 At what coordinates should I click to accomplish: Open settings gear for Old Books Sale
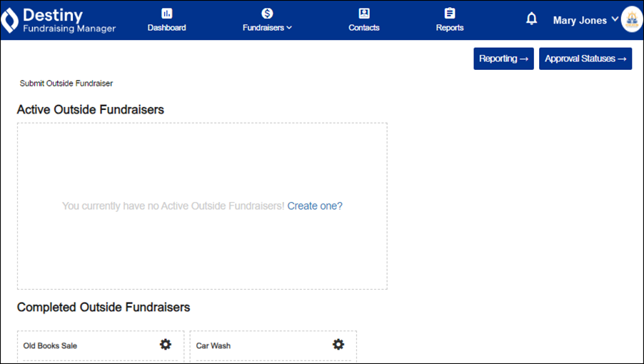[166, 345]
